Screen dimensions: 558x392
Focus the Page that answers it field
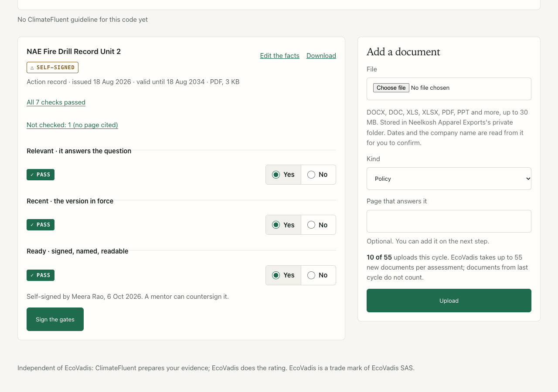coord(449,221)
